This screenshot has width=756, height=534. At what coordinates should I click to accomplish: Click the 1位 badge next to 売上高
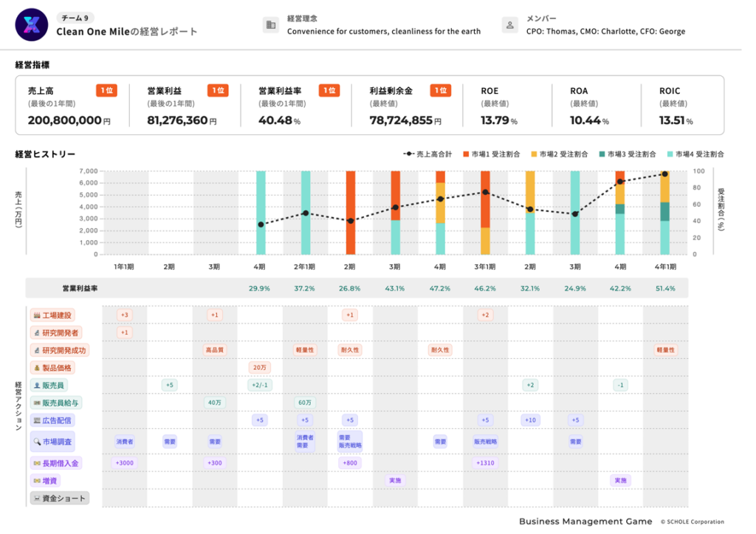tap(106, 91)
